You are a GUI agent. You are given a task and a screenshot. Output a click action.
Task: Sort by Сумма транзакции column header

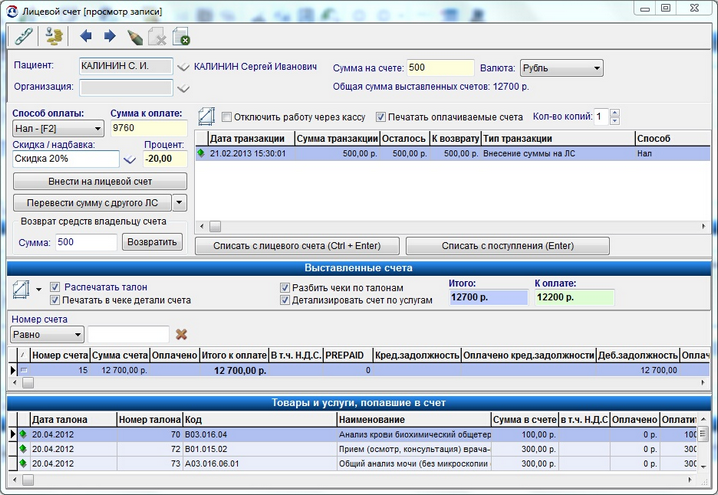pyautogui.click(x=337, y=138)
